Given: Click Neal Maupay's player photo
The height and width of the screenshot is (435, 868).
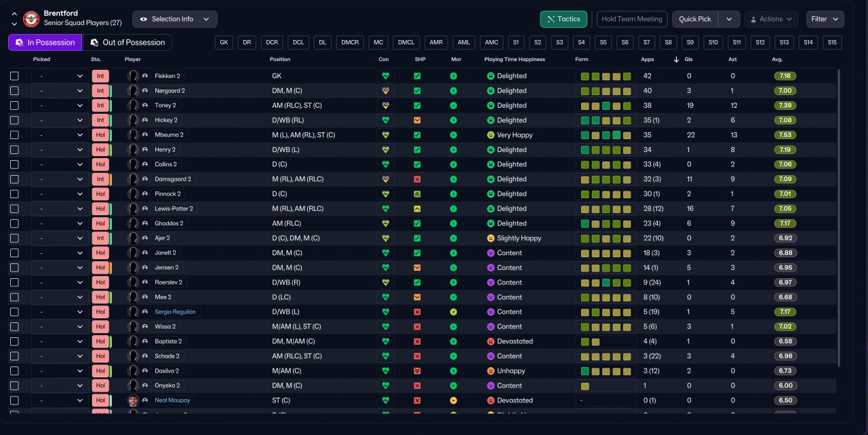Looking at the screenshot, I should tap(133, 400).
